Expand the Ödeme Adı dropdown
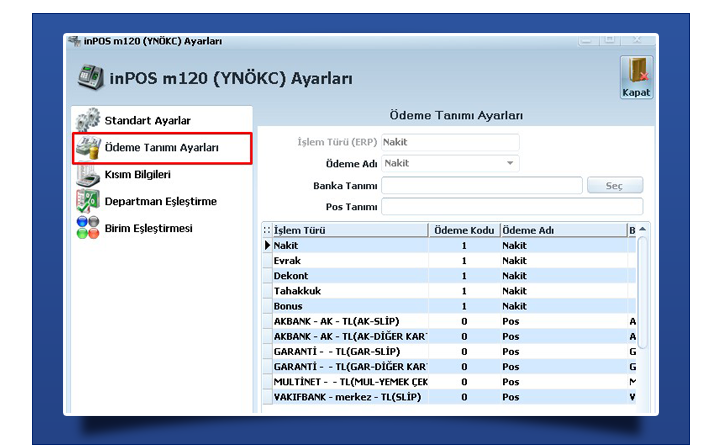This screenshot has height=448, width=702. pyautogui.click(x=510, y=163)
